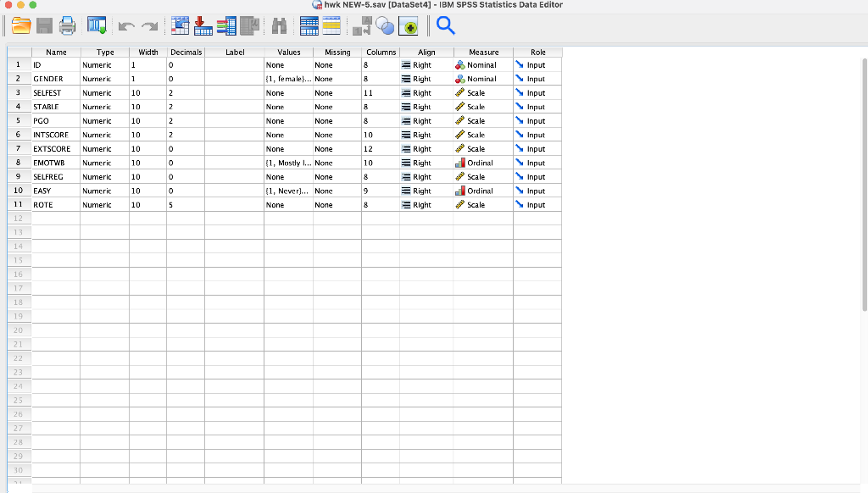868x493 pixels.
Task: Open Select Cases with the Venn icon
Action: tap(385, 26)
